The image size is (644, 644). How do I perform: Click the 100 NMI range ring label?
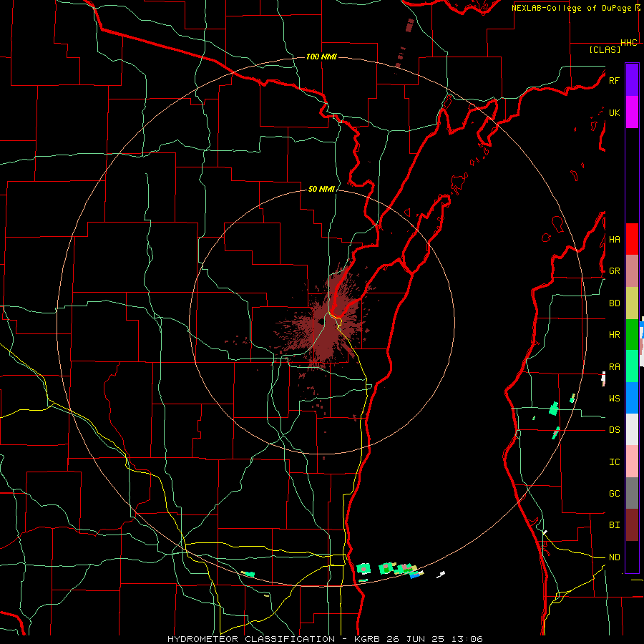[x=321, y=57]
